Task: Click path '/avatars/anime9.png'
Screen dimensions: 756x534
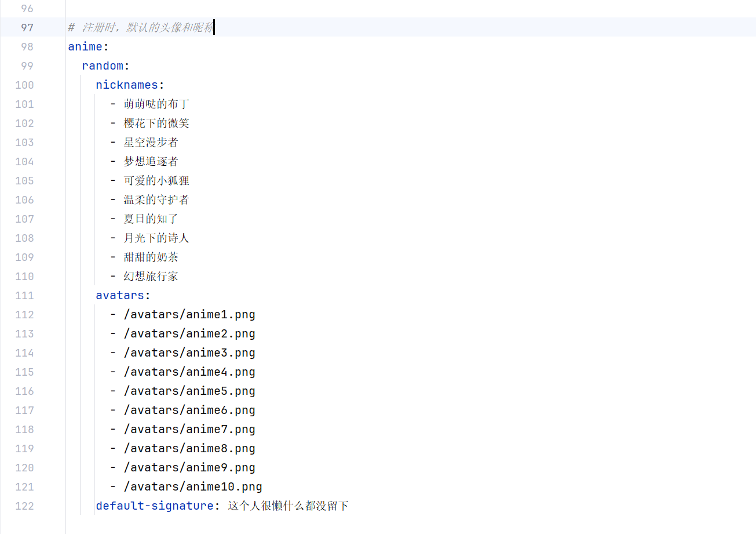Action: 189,467
